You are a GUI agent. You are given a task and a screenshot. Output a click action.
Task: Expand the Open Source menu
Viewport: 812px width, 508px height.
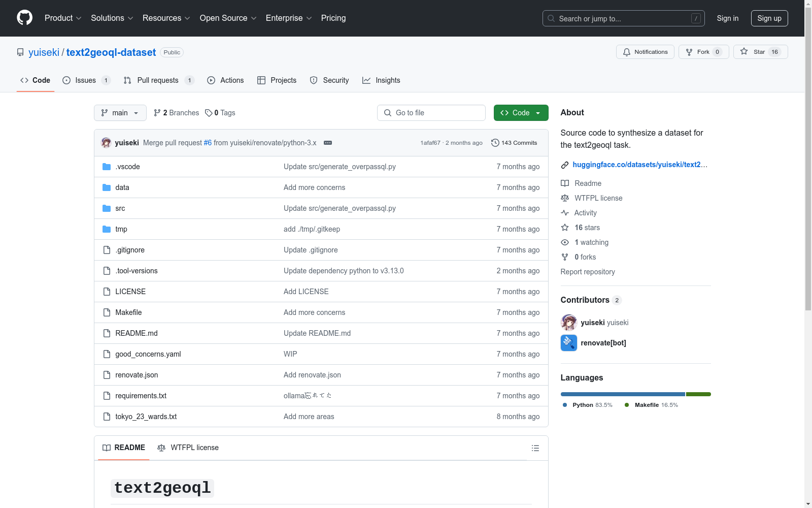click(228, 18)
